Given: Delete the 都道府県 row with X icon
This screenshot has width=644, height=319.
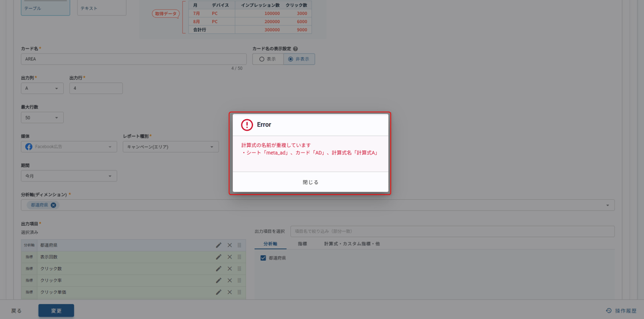Looking at the screenshot, I should click(229, 245).
